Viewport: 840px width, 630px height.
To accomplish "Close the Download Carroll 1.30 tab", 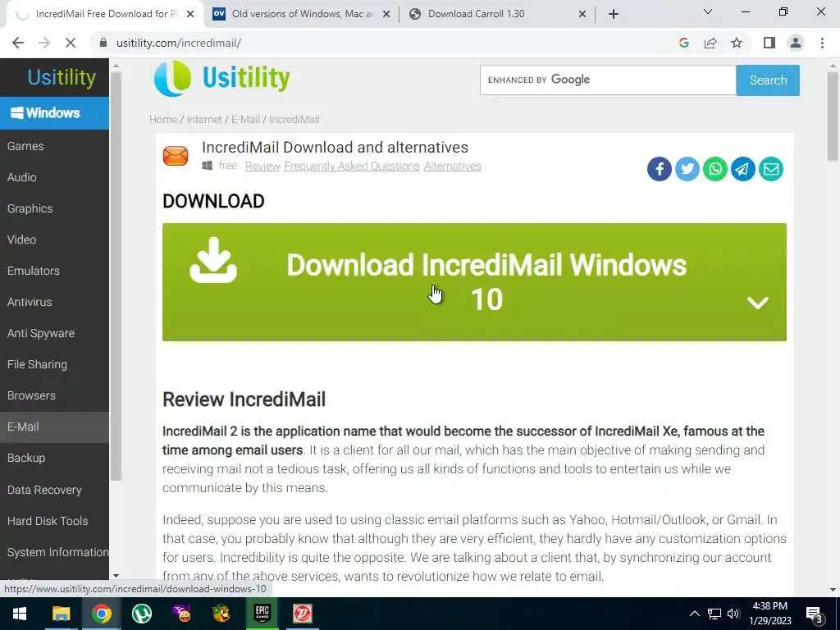I will [x=582, y=15].
